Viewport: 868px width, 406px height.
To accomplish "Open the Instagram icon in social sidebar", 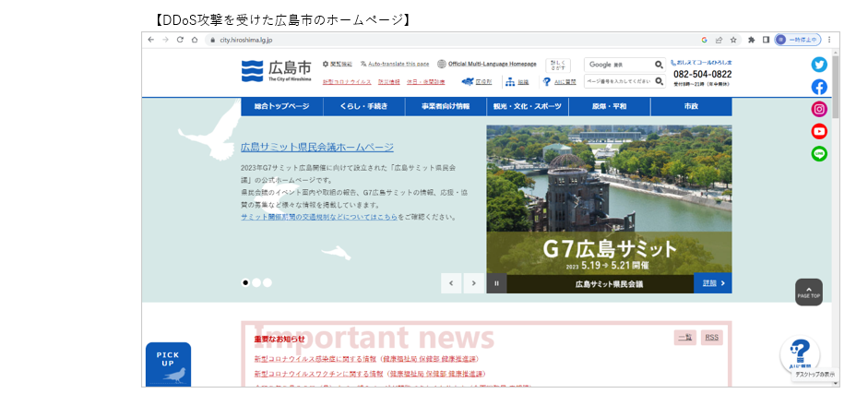I will pyautogui.click(x=819, y=109).
